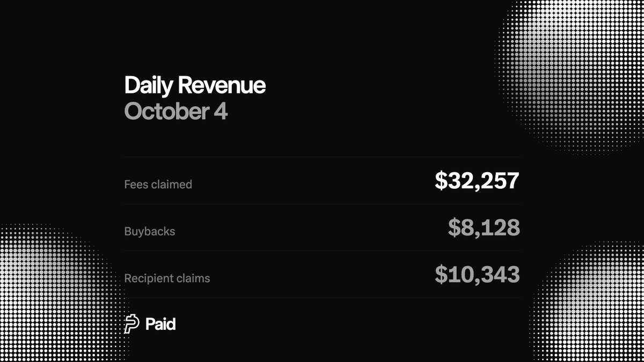Viewport: 644px width, 362px height.
Task: Select the Daily Revenue heading
Action: click(x=195, y=85)
